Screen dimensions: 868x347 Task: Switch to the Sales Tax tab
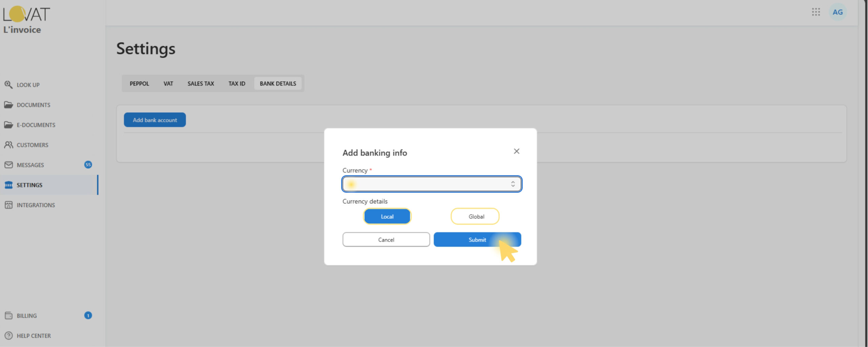point(201,83)
